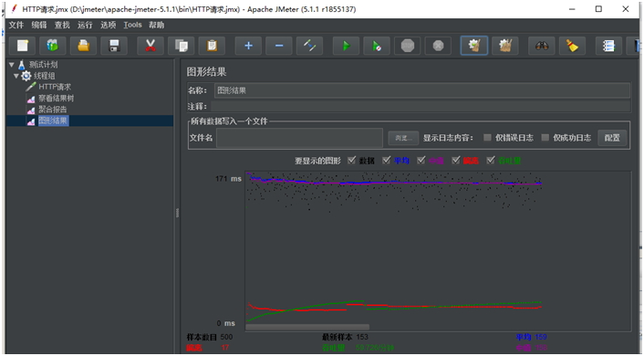Click the 线程组 gear icon
Image resolution: width=644 pixels, height=356 pixels.
pyautogui.click(x=26, y=76)
